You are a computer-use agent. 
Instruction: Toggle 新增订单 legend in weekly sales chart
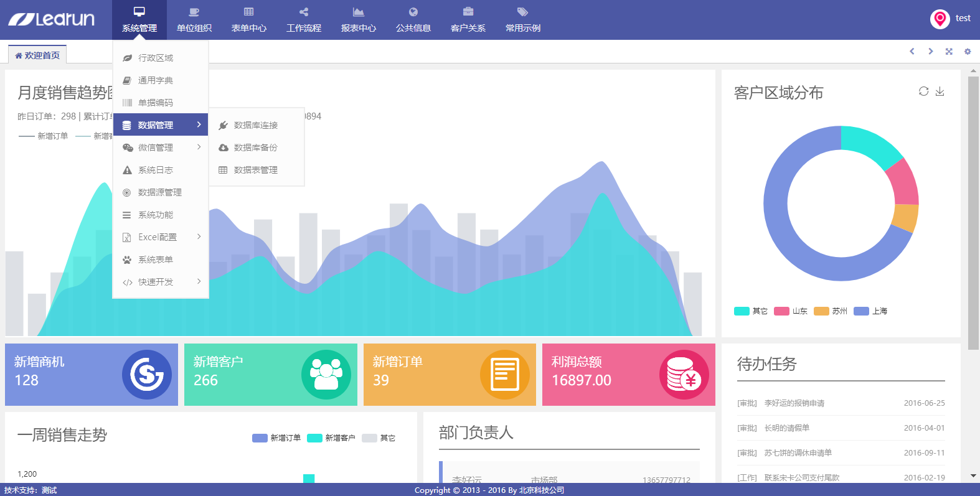(x=276, y=438)
